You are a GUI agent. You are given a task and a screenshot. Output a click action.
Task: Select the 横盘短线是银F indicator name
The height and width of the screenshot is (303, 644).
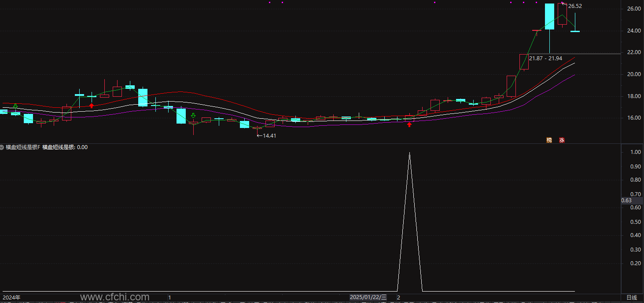click(x=23, y=147)
